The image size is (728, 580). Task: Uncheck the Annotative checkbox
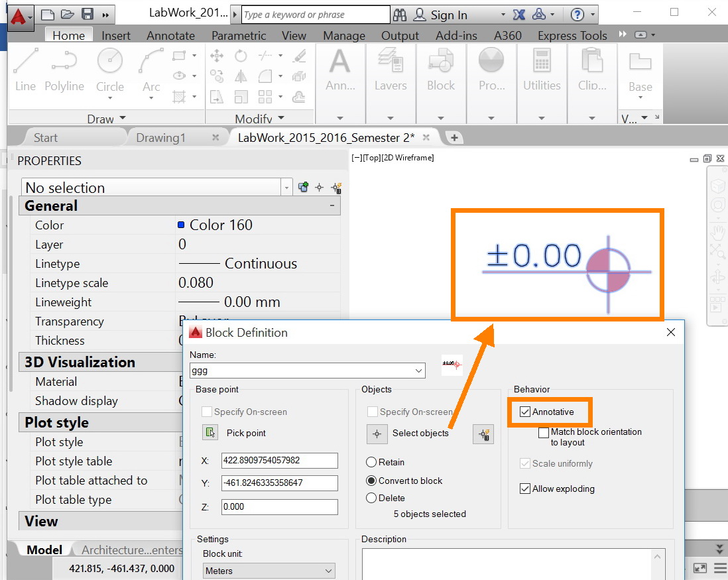click(x=525, y=412)
